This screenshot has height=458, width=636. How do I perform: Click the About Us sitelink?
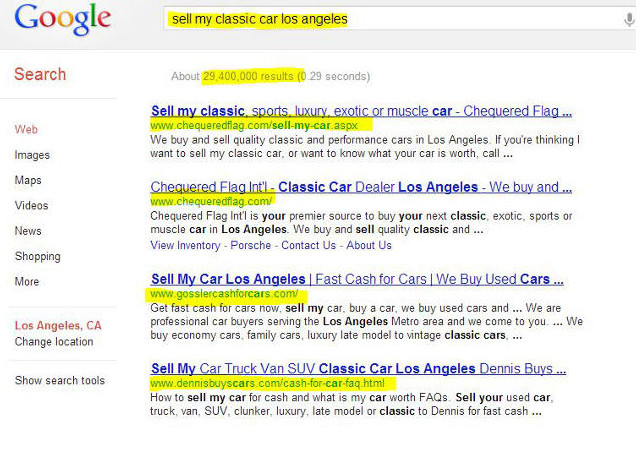369,245
